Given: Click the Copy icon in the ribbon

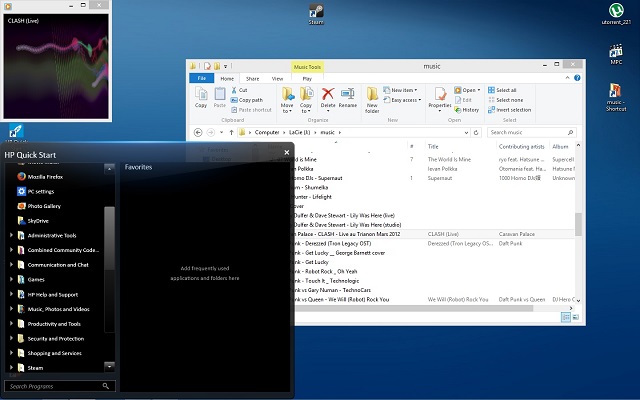Looking at the screenshot, I should click(201, 97).
